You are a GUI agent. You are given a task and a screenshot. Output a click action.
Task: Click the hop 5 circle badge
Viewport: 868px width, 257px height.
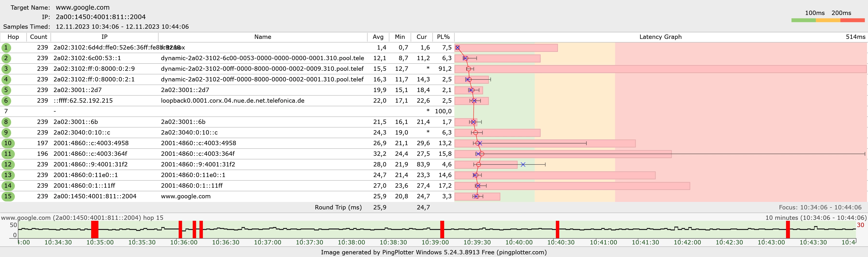(x=6, y=90)
